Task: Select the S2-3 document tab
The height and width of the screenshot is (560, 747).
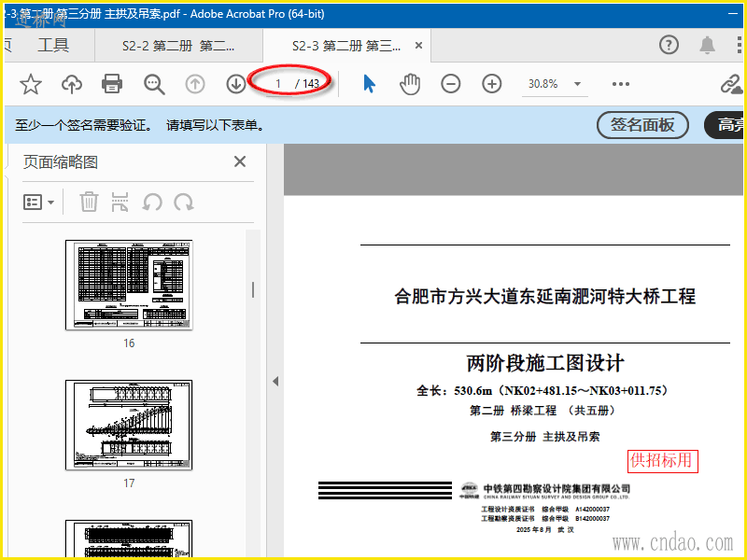Action: tap(345, 46)
